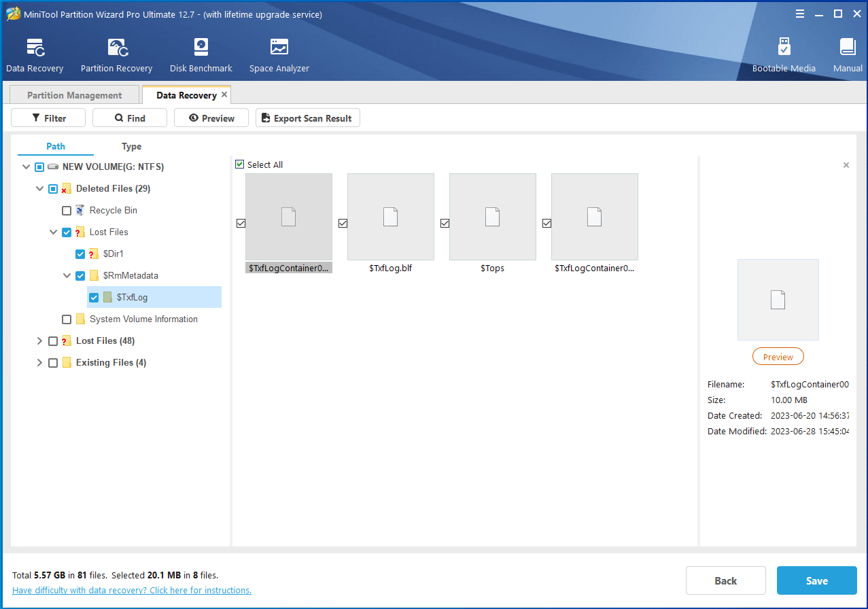
Task: Collapse the Deleted Files (29) node
Action: (x=39, y=188)
